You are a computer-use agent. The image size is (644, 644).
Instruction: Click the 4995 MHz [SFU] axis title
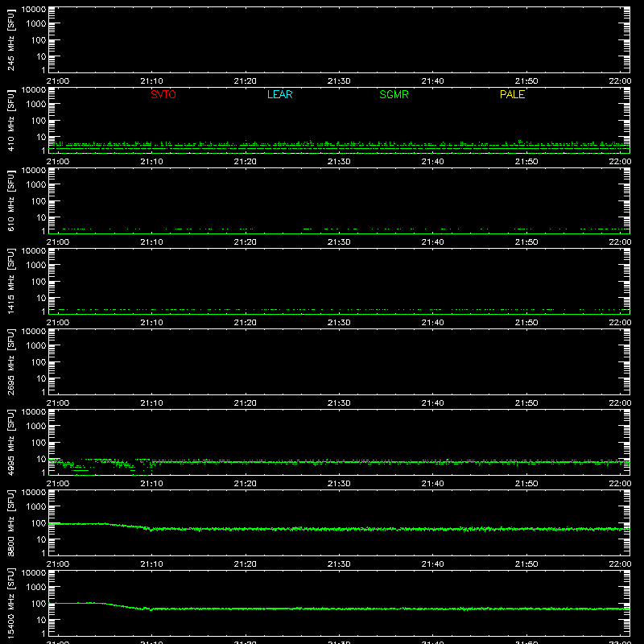10,442
